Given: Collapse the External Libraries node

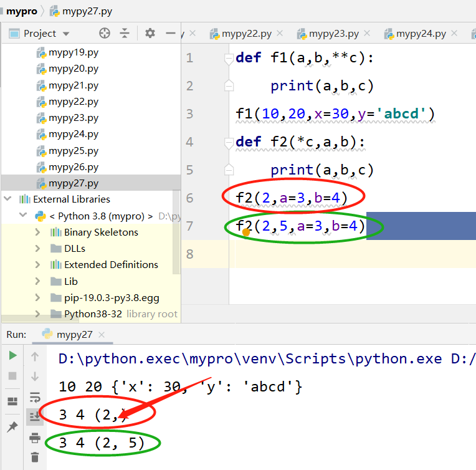Looking at the screenshot, I should pos(7,199).
